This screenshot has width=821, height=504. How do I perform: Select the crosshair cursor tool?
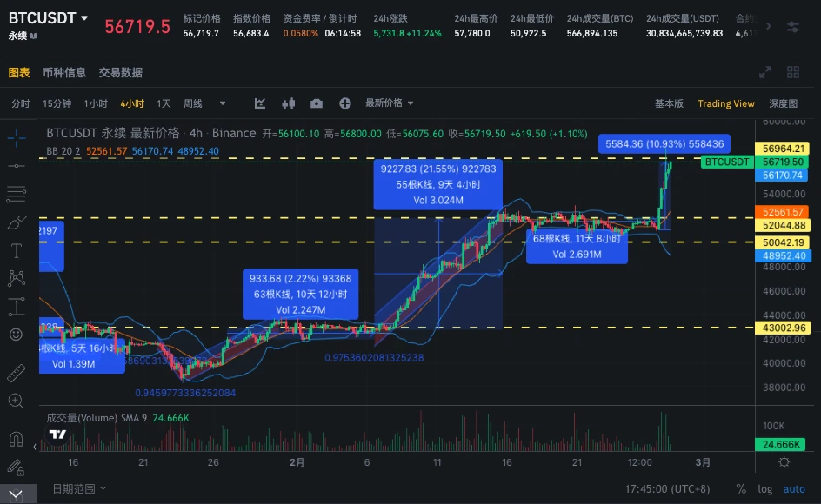(x=16, y=137)
